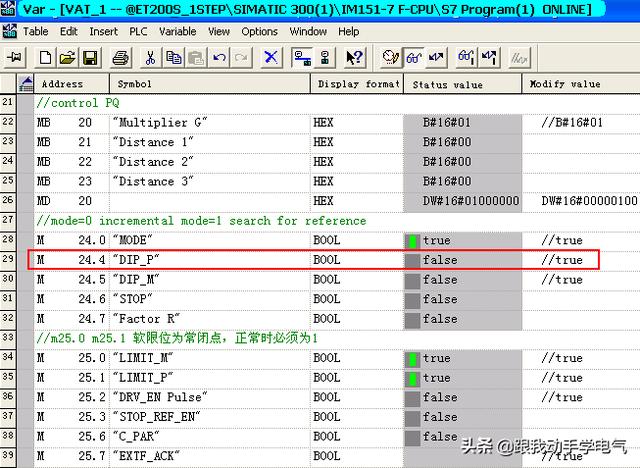Create a new variable table
The image size is (640, 468).
[x=45, y=58]
